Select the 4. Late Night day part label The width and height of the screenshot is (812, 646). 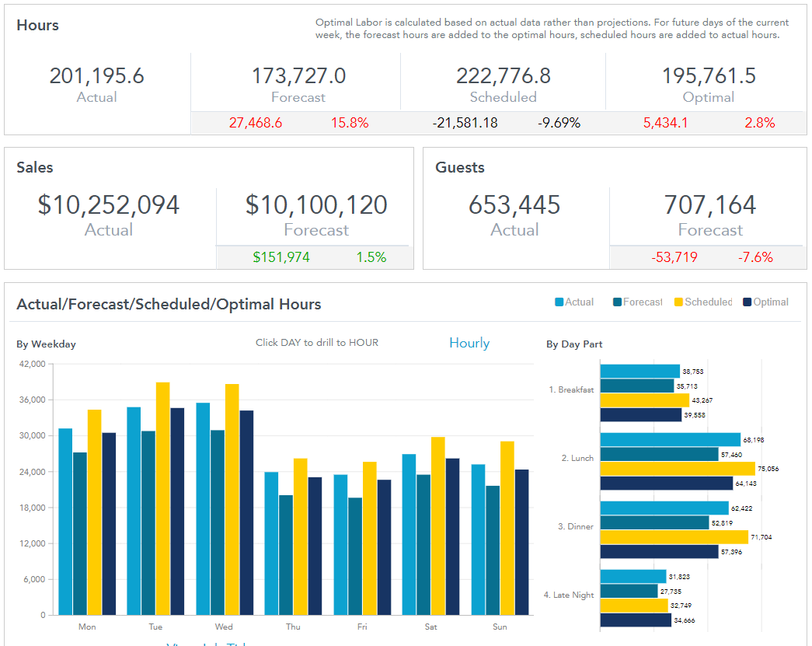(x=569, y=595)
